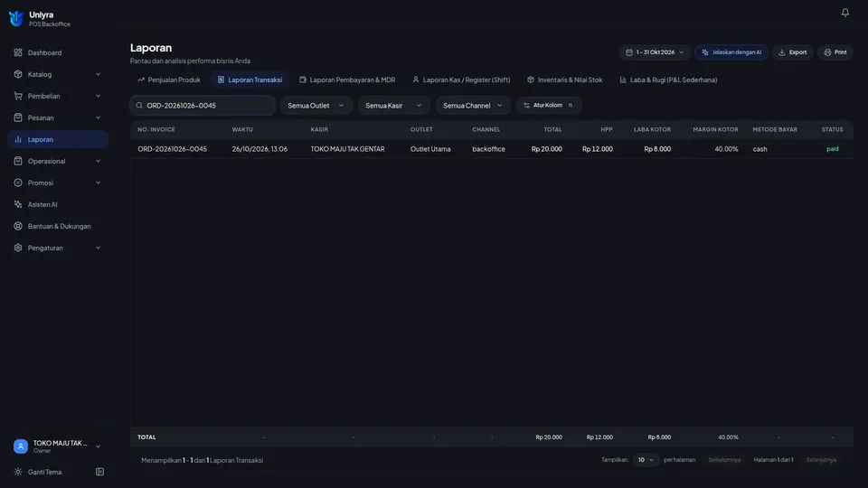The width and height of the screenshot is (868, 488).
Task: Click the Promosi percent icon
Action: pyautogui.click(x=18, y=183)
